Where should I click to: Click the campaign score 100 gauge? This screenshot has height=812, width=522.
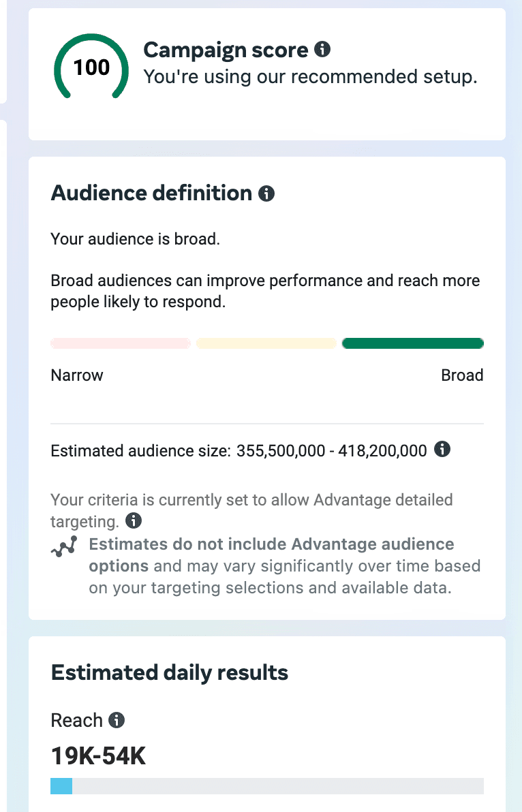coord(91,67)
